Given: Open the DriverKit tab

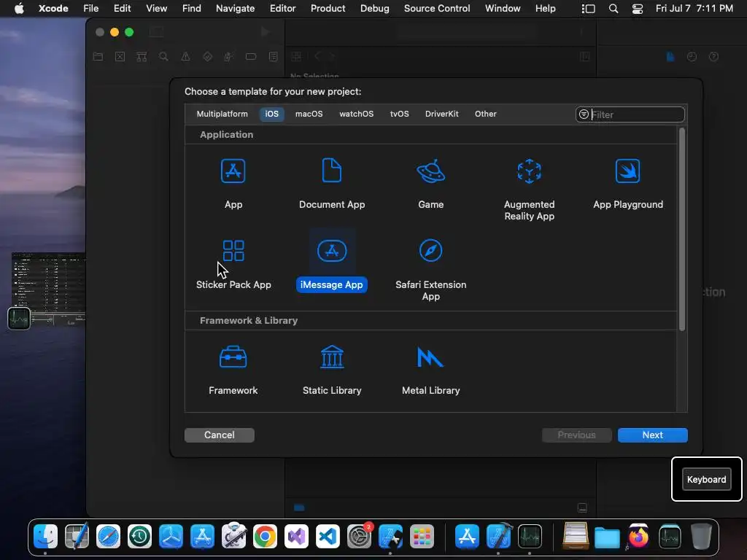Looking at the screenshot, I should pyautogui.click(x=441, y=114).
